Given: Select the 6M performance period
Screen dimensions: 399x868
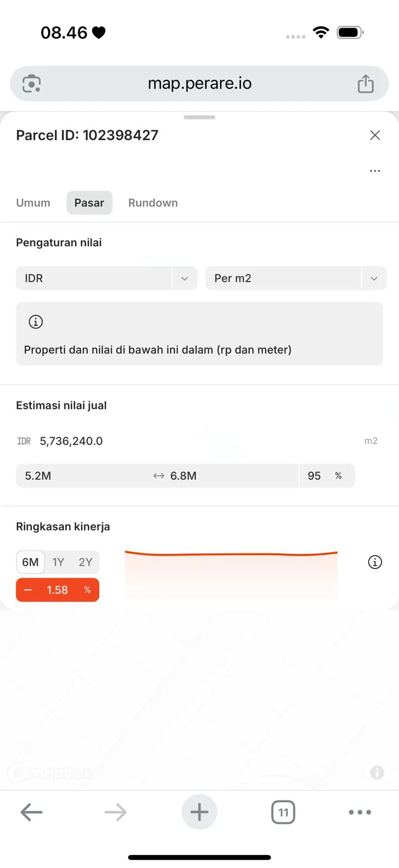Looking at the screenshot, I should tap(30, 562).
